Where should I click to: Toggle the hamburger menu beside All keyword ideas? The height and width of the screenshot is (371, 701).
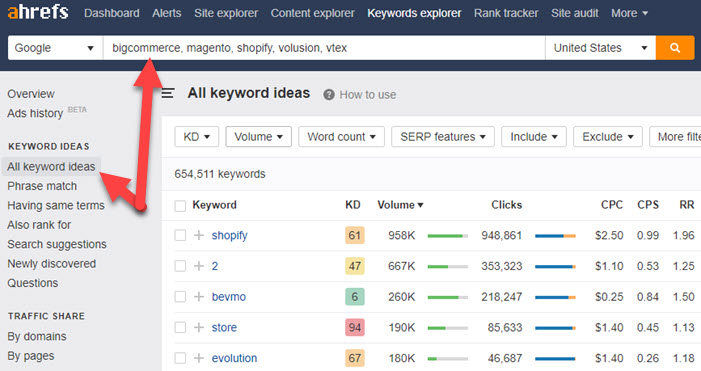pyautogui.click(x=168, y=93)
